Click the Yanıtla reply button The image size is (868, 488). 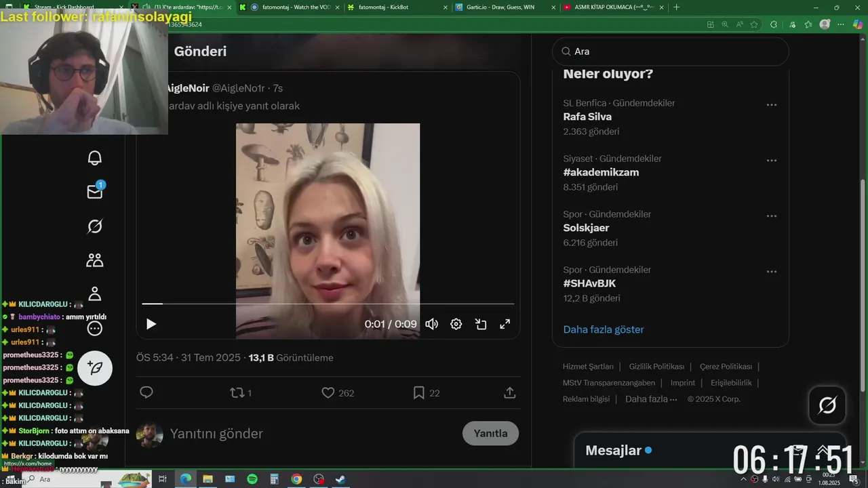pyautogui.click(x=490, y=433)
